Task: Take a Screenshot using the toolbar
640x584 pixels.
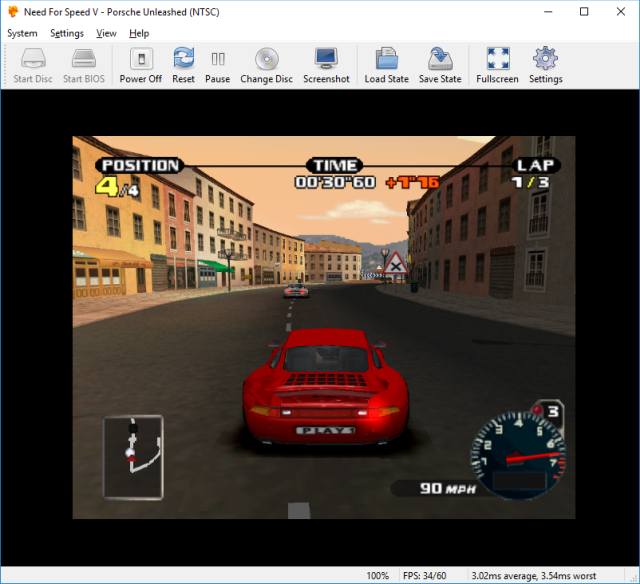Action: click(326, 65)
